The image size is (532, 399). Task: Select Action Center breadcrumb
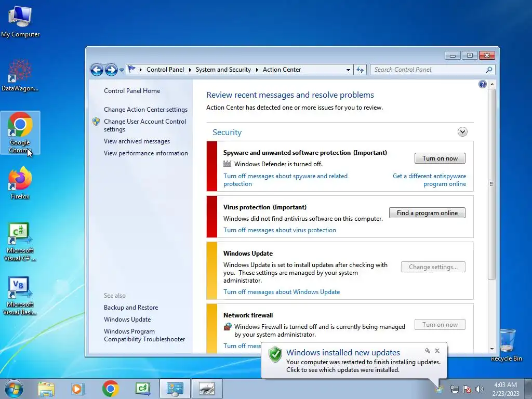pyautogui.click(x=282, y=70)
